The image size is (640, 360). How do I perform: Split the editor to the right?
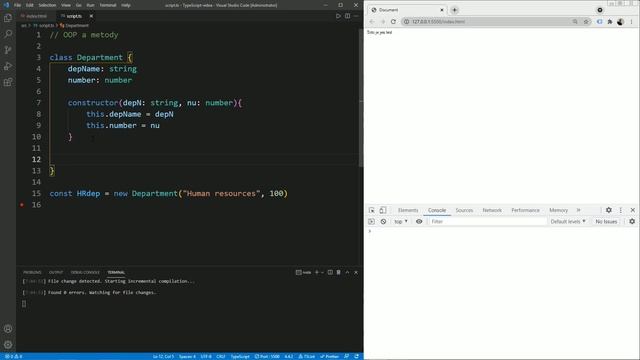point(347,16)
